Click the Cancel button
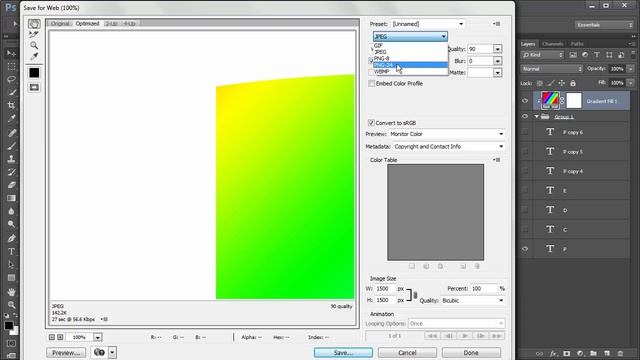This screenshot has height=360, width=640. [407, 353]
